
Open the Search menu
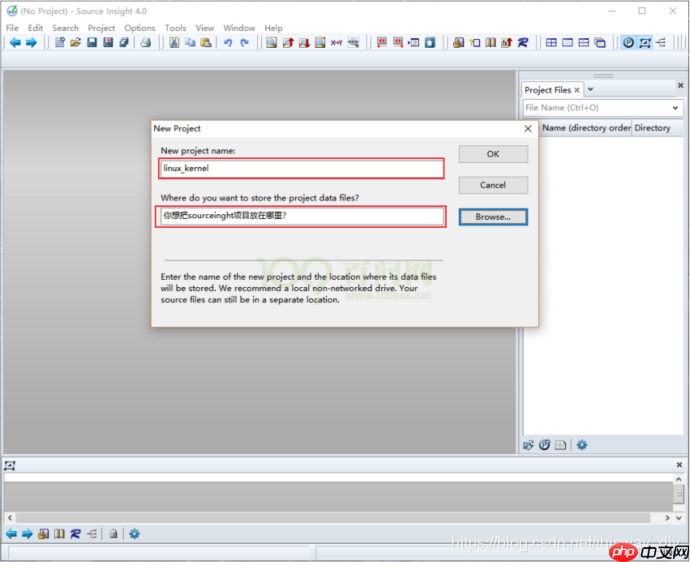click(x=65, y=28)
